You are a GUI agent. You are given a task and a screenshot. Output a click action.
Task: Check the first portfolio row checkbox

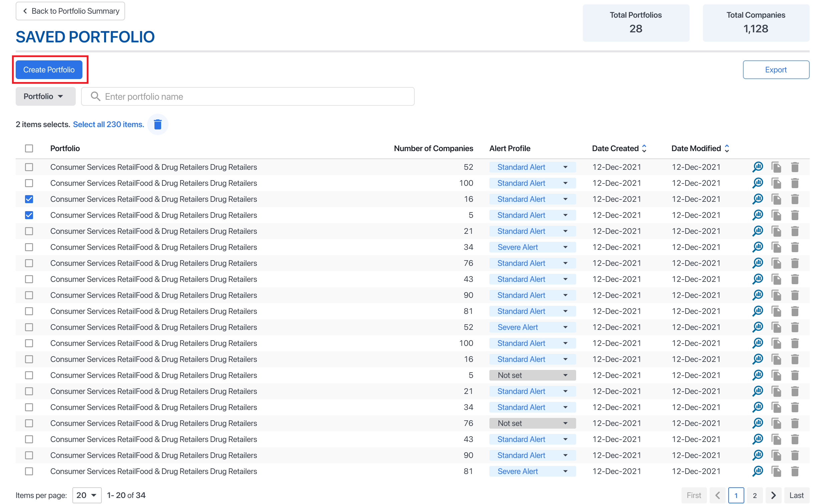[x=29, y=167]
